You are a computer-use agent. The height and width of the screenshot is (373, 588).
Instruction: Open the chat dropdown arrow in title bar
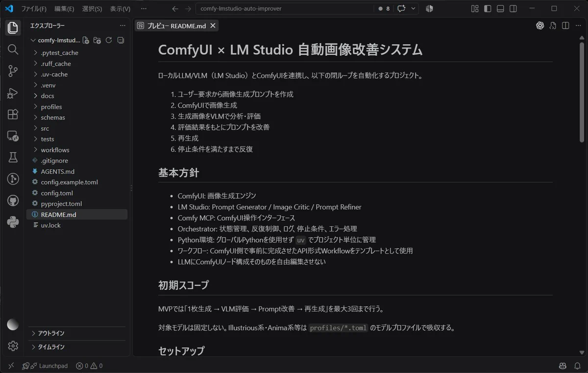click(413, 8)
